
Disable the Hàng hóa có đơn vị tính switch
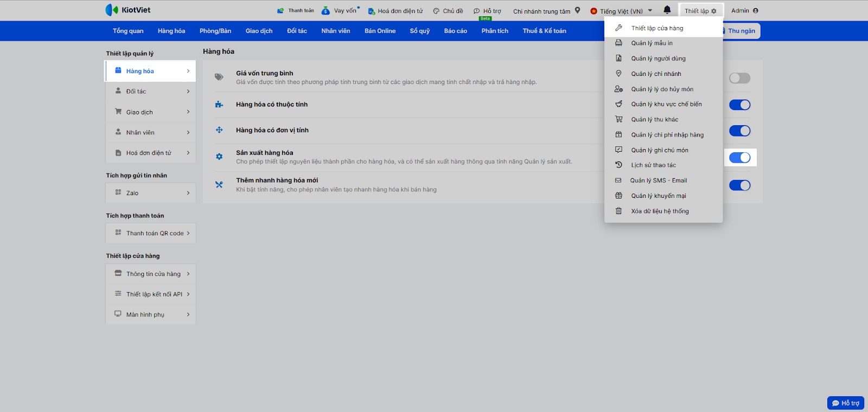click(739, 131)
